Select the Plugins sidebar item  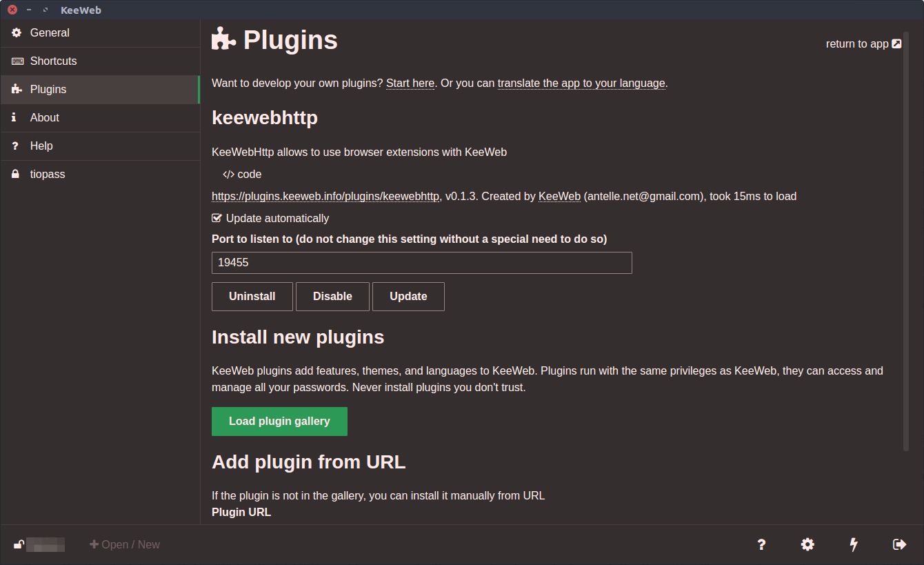coord(100,89)
